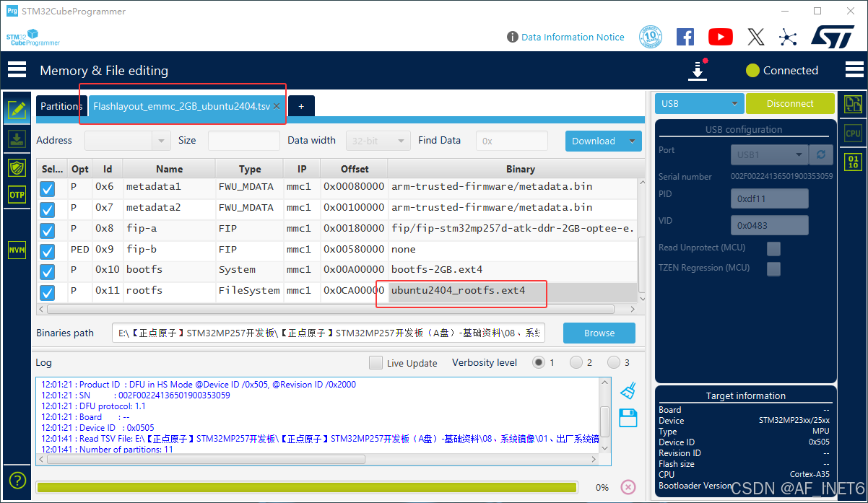Select verbosity level 3
868x503 pixels.
click(x=614, y=362)
